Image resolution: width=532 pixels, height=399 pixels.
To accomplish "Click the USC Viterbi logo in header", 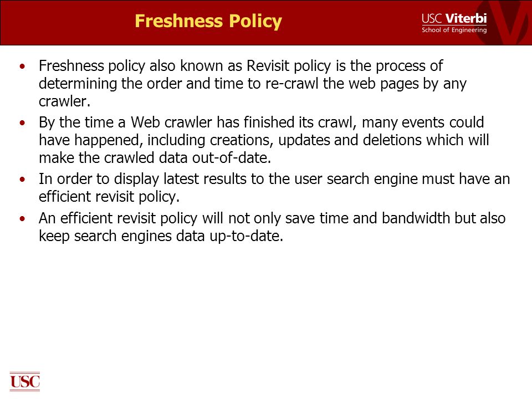I will pos(454,23).
